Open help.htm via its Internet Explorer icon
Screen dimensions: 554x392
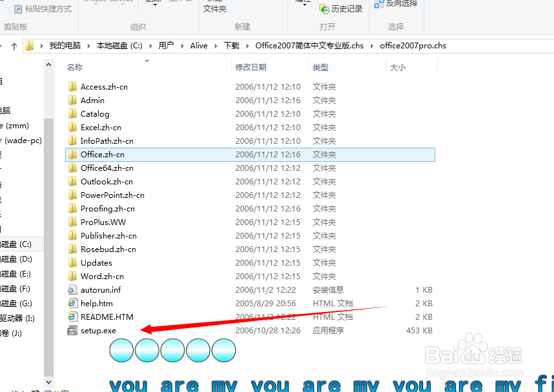[x=73, y=303]
